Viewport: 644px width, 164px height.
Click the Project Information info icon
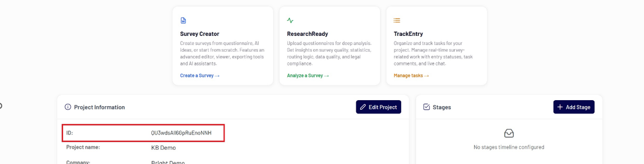(x=68, y=107)
